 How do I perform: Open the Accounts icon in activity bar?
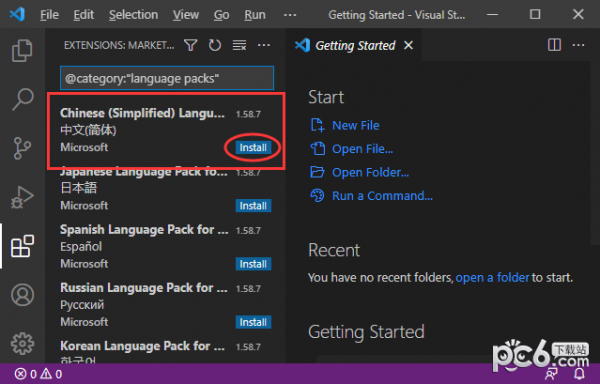pyautogui.click(x=22, y=295)
